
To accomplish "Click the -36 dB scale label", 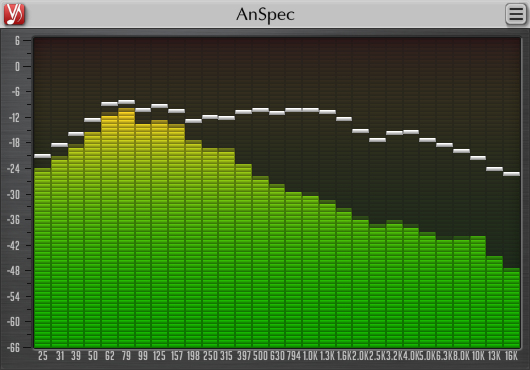I will pyautogui.click(x=14, y=220).
